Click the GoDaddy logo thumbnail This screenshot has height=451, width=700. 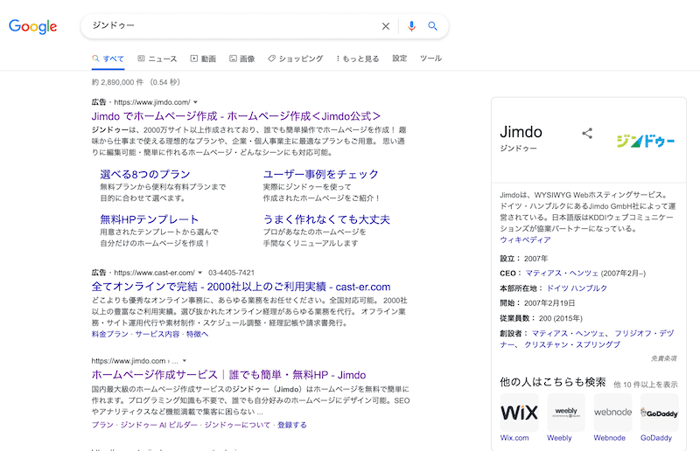click(659, 413)
